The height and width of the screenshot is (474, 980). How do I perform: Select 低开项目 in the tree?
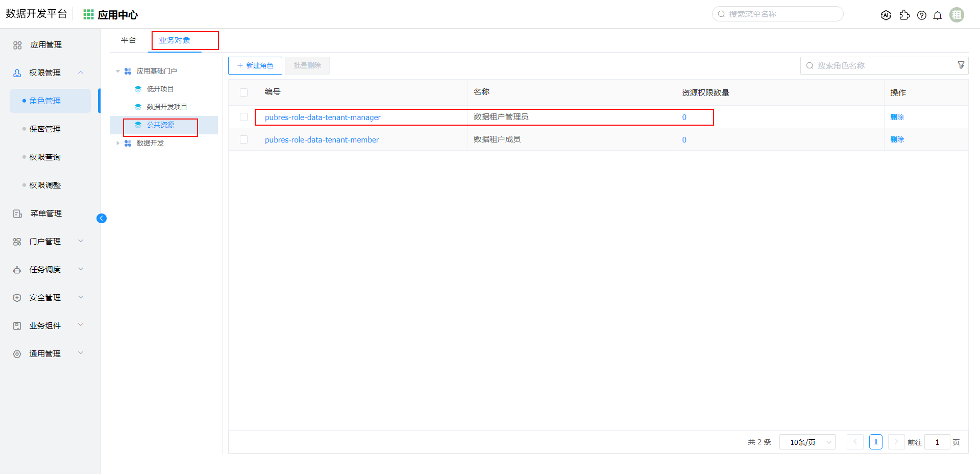160,89
